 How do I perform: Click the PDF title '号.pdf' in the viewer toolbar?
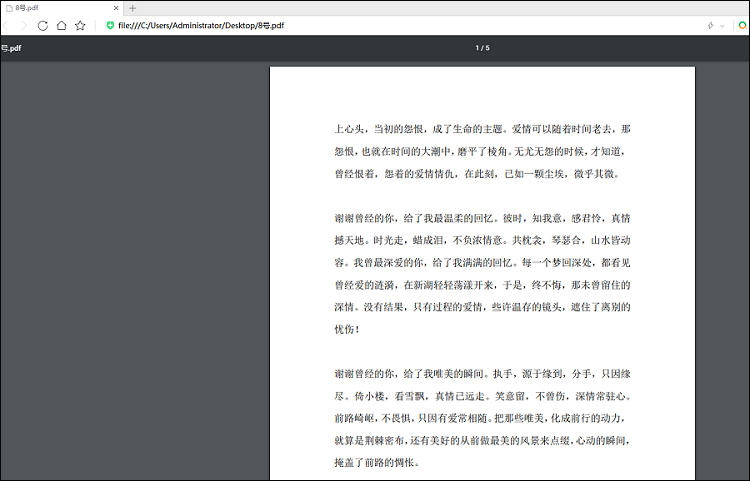11,48
